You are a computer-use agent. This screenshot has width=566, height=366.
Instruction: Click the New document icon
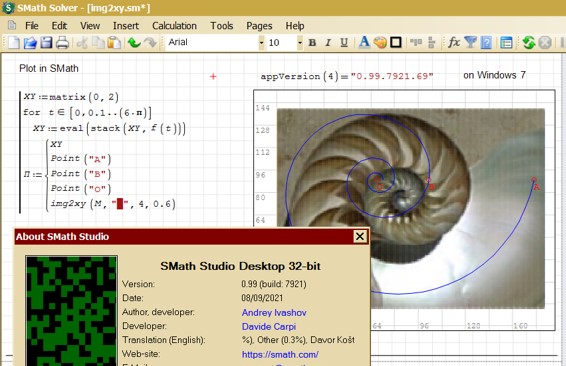click(14, 43)
